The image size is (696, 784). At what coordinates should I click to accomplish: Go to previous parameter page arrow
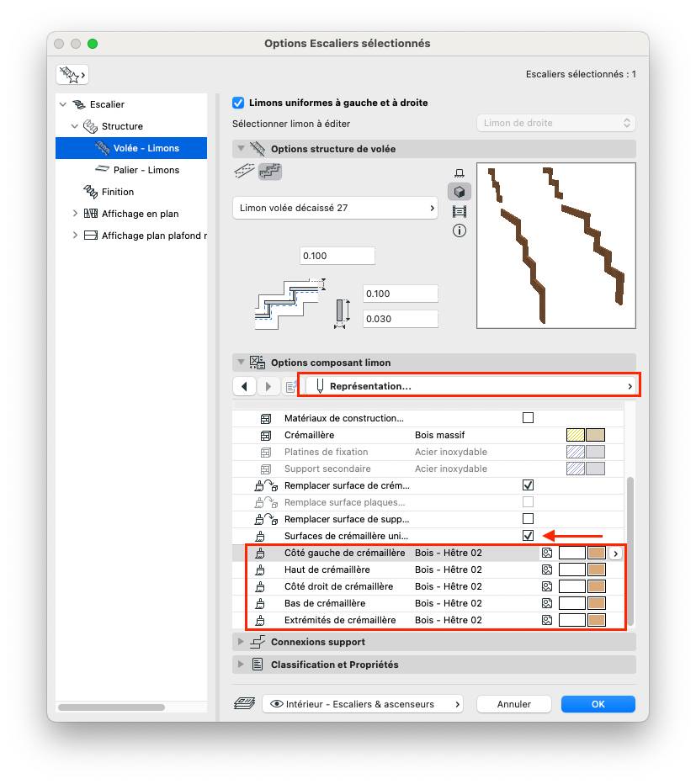click(245, 386)
